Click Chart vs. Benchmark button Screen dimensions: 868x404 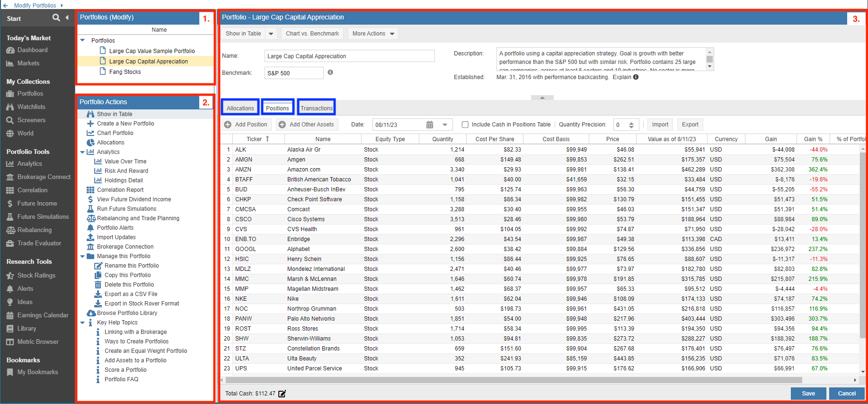click(x=312, y=34)
